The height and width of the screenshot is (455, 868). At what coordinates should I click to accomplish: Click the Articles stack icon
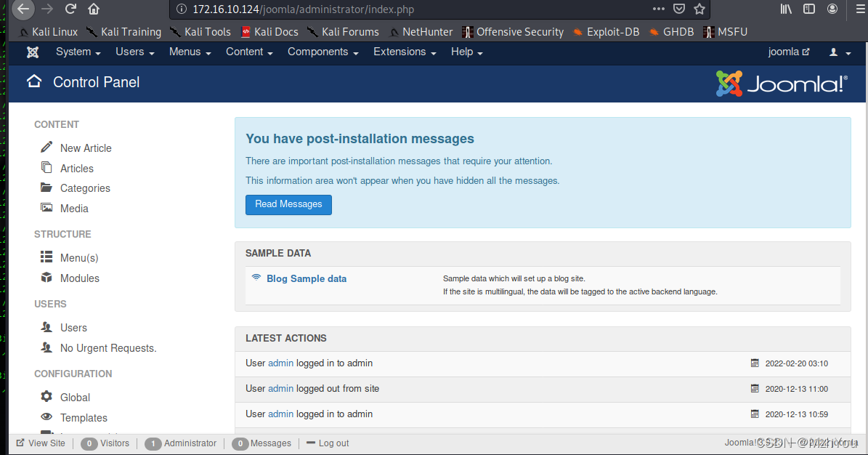46,167
